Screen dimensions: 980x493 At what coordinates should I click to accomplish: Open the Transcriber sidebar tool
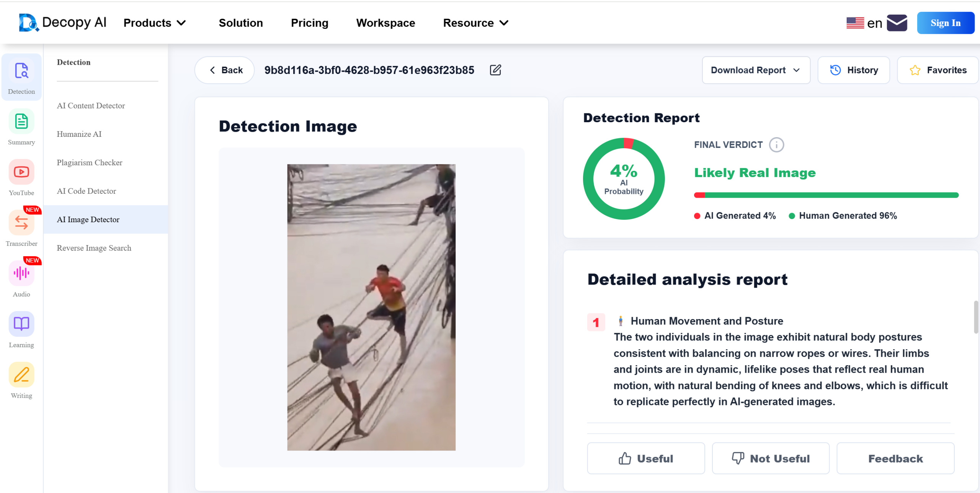point(21,229)
